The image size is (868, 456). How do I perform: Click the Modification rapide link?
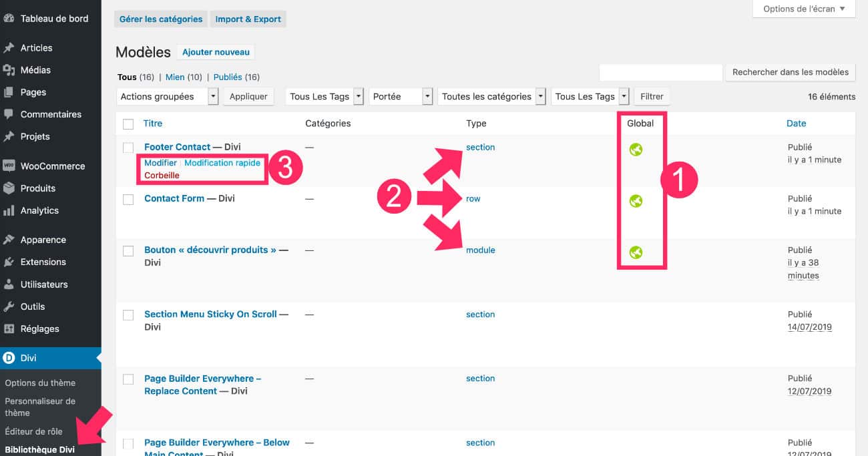click(x=222, y=163)
